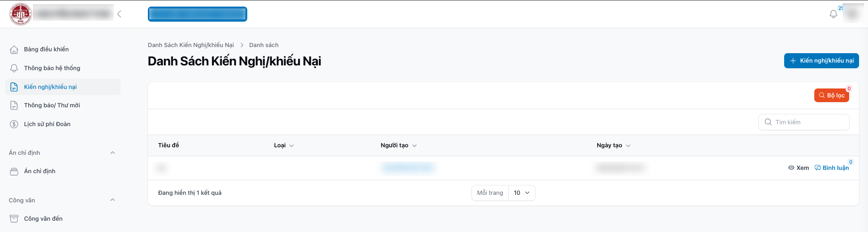This screenshot has height=232, width=868.
Task: Open Thông báo hệ thống menu item
Action: (x=52, y=68)
